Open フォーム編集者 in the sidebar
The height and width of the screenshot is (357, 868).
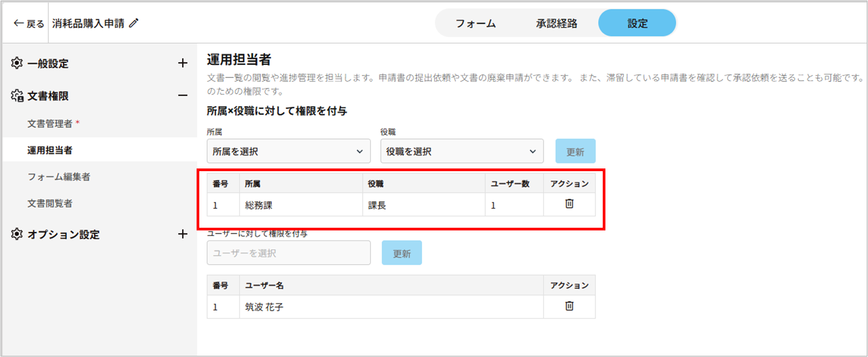(x=59, y=177)
